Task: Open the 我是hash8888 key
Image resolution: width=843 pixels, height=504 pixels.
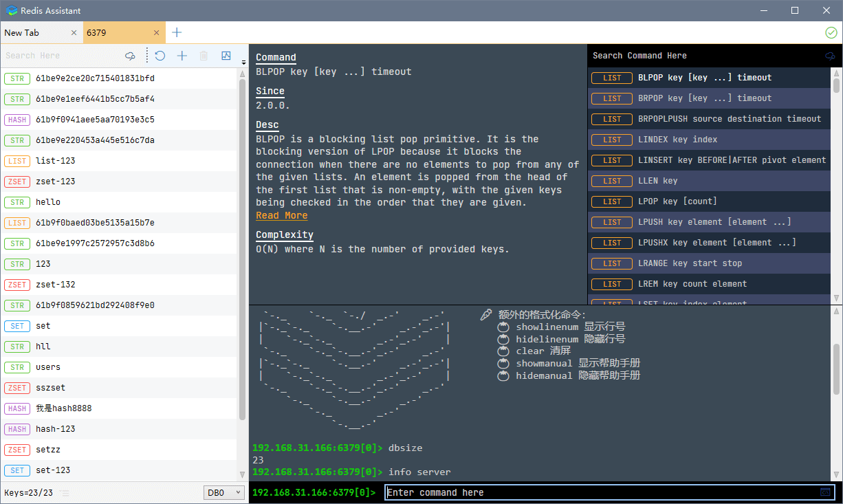Action: pos(118,408)
